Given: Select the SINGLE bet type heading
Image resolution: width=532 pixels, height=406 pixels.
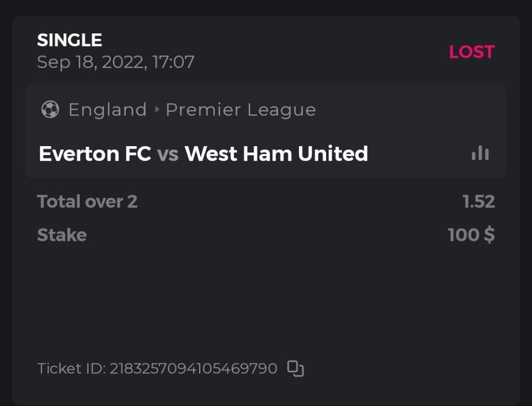Looking at the screenshot, I should click(x=70, y=40).
